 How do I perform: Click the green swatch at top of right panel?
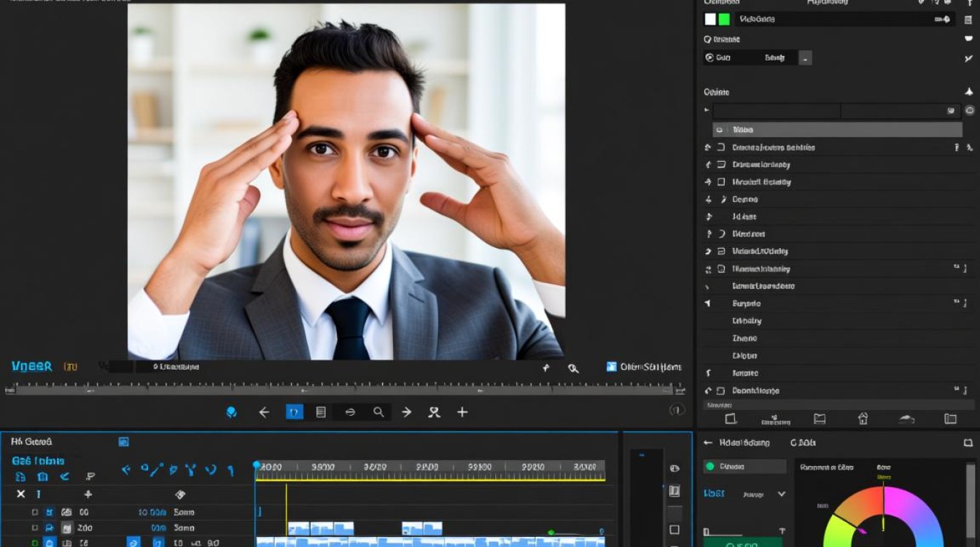724,20
